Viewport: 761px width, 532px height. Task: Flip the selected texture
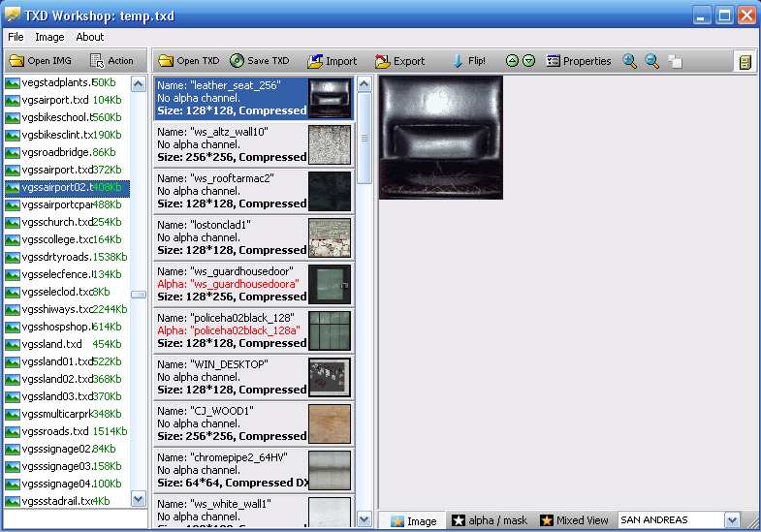pos(469,61)
